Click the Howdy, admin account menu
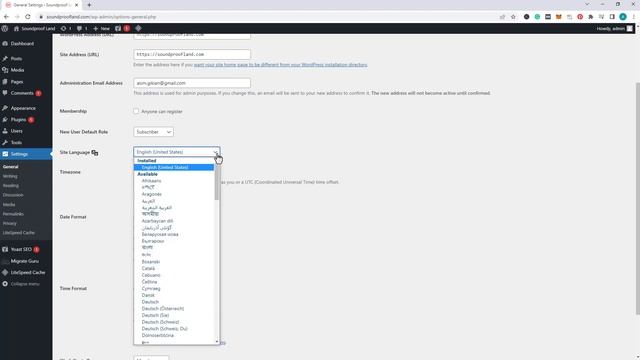Screen dimensions: 640x360 (615, 29)
